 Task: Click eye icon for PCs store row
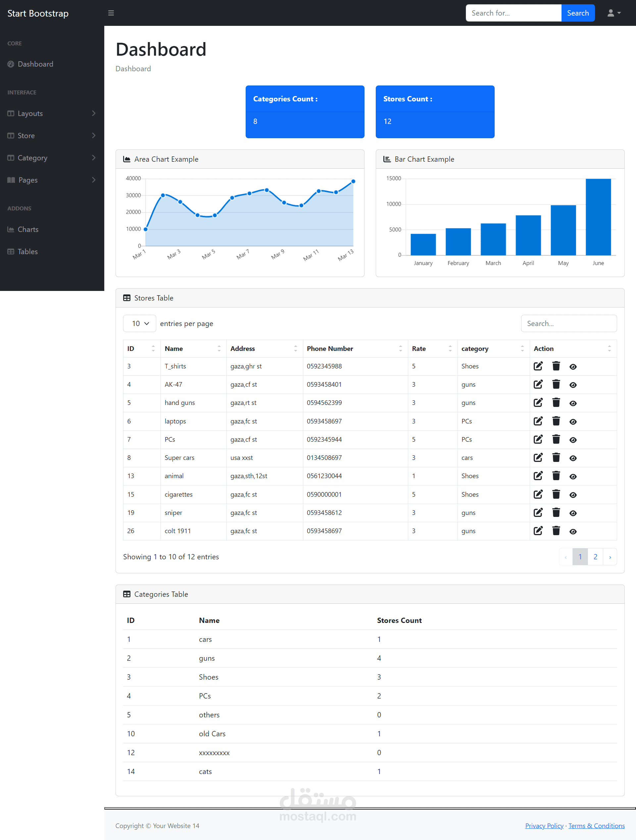[x=573, y=440]
